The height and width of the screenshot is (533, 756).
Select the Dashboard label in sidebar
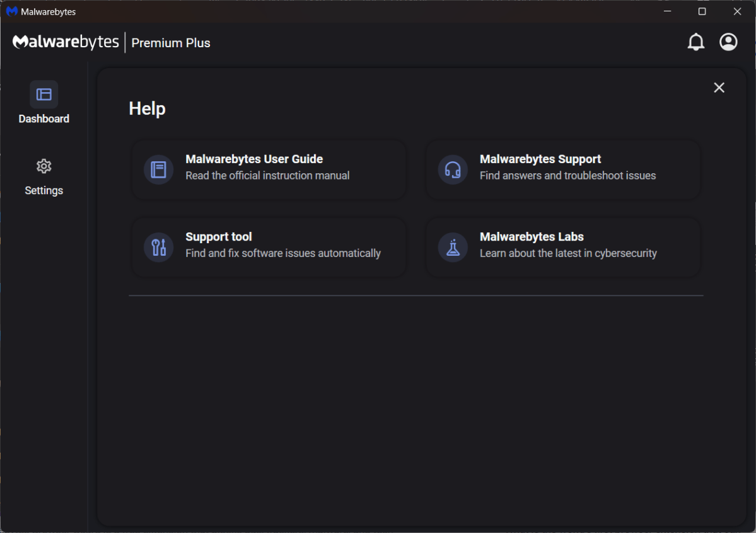44,118
